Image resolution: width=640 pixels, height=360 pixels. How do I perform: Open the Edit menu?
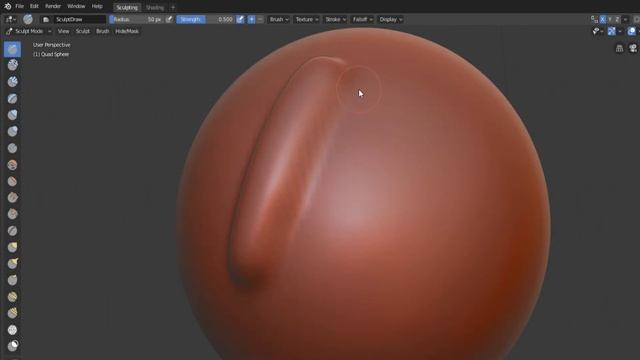tap(34, 7)
